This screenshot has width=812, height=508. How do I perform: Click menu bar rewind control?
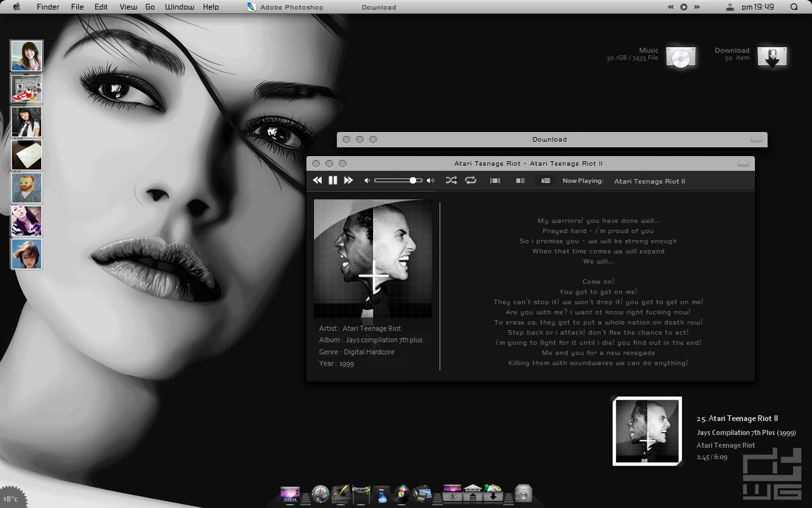coord(671,7)
